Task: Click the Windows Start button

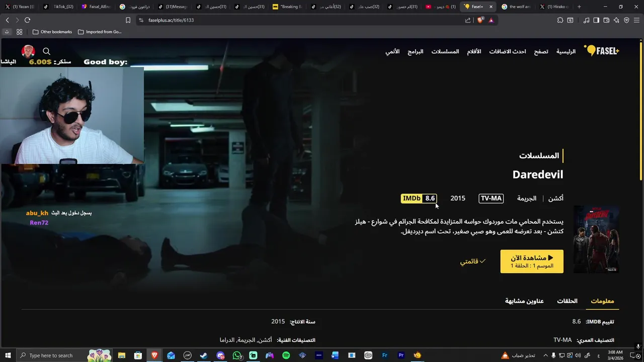Action: [x=8, y=355]
